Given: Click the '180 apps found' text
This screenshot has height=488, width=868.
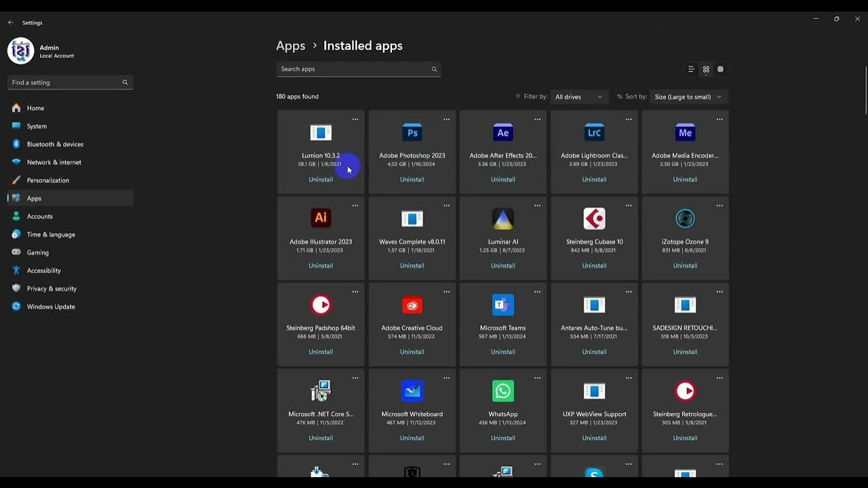Looking at the screenshot, I should [x=297, y=97].
